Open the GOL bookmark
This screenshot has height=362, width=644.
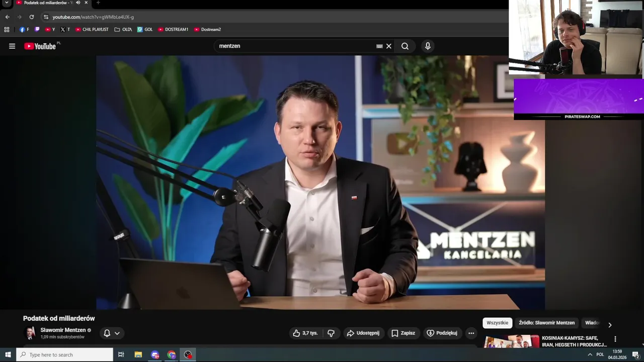[x=145, y=30]
